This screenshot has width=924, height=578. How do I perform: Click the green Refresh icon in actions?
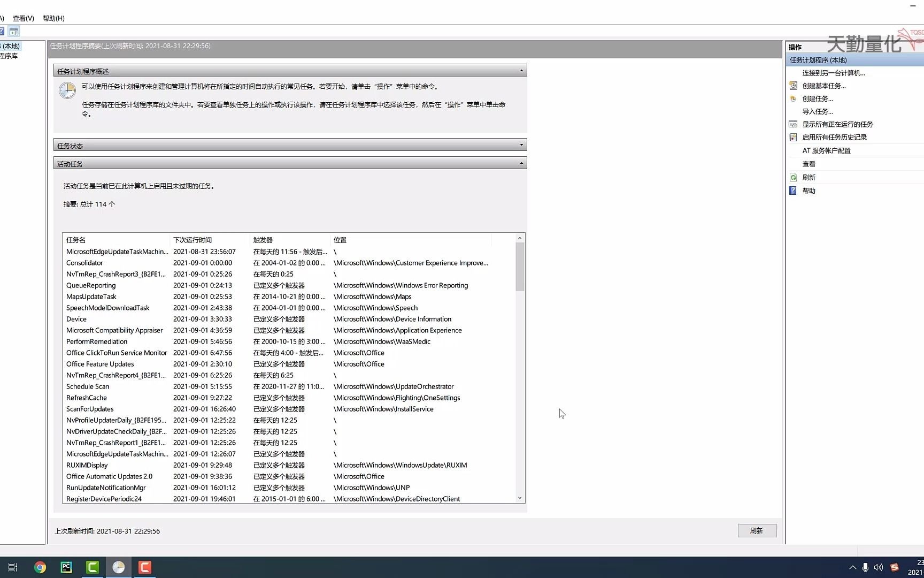coord(793,177)
